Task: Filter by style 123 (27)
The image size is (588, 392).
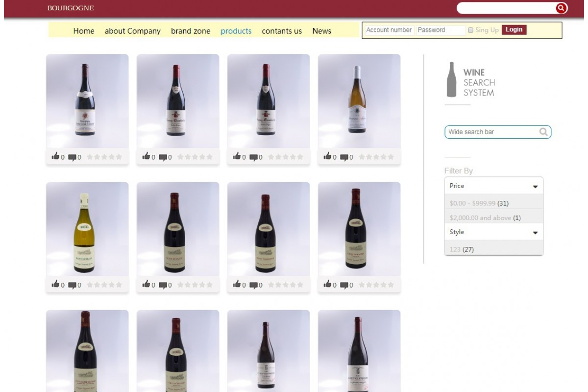Action: pos(462,249)
